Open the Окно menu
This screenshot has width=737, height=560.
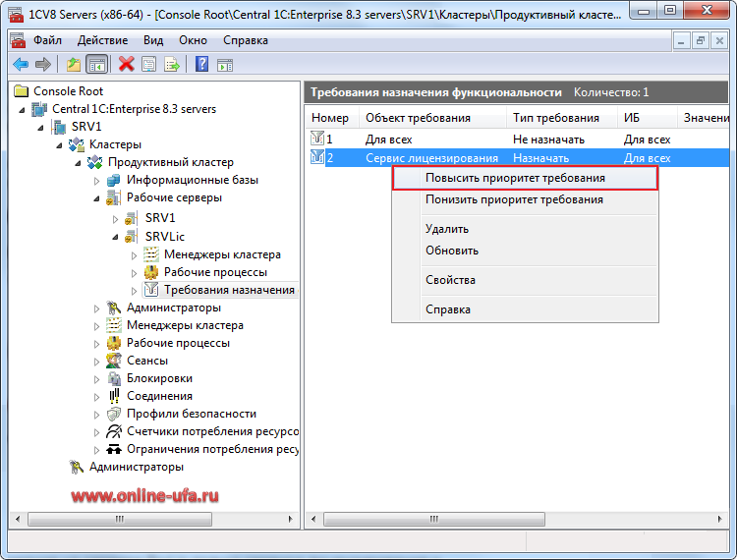pyautogui.click(x=193, y=40)
